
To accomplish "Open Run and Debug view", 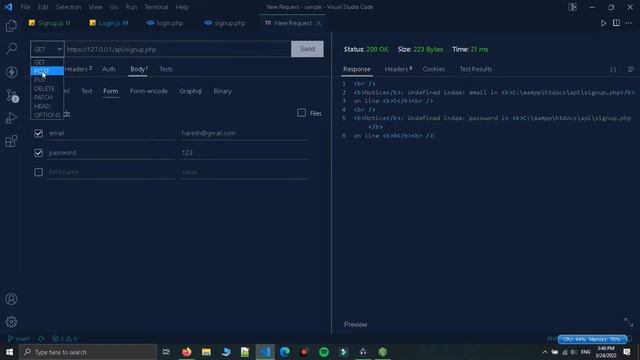I will coord(11,118).
